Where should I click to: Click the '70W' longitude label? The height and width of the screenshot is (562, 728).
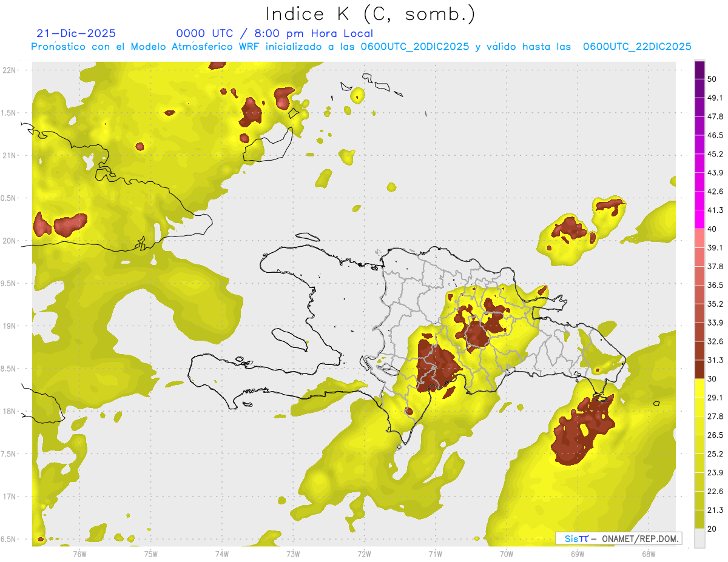[x=507, y=554]
